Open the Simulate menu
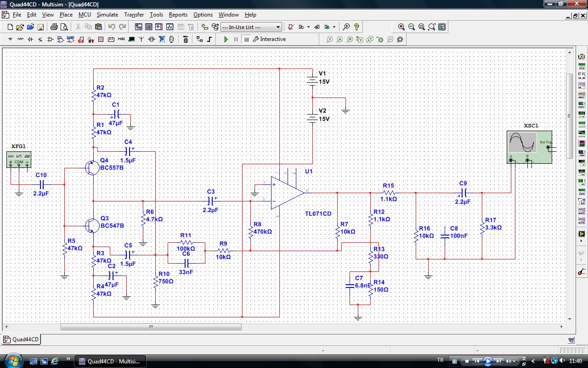Viewport: 588px width, 368px height. tap(107, 15)
